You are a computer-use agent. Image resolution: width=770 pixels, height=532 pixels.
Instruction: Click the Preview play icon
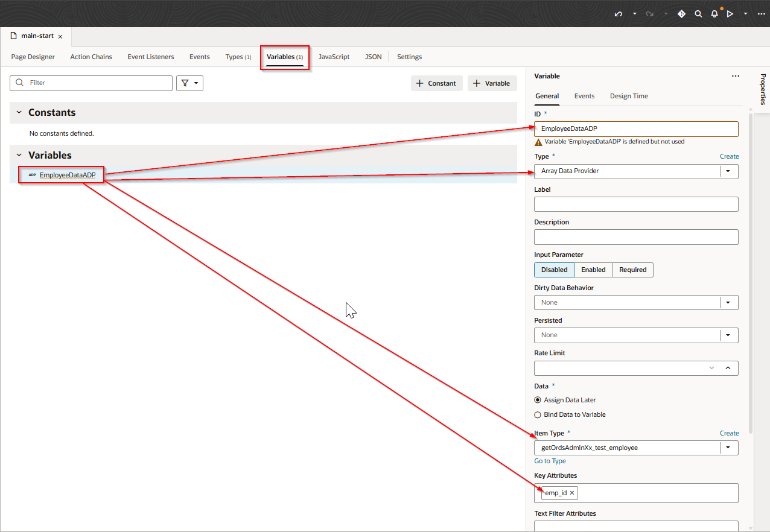730,14
